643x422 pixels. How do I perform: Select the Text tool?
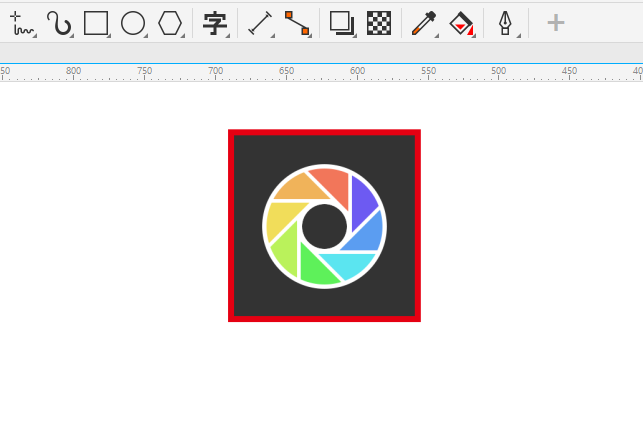(x=215, y=23)
